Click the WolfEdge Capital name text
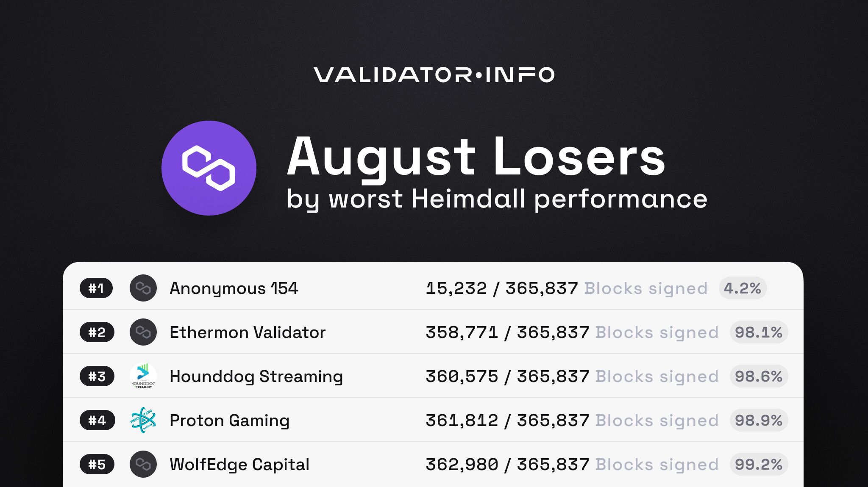 [239, 465]
